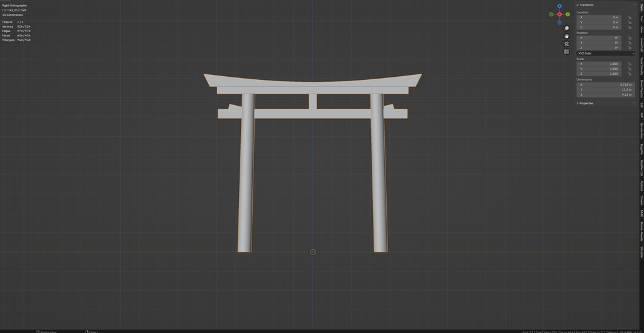
Task: Click the "Triangles 940 / 940" statistic
Action: tap(16, 40)
